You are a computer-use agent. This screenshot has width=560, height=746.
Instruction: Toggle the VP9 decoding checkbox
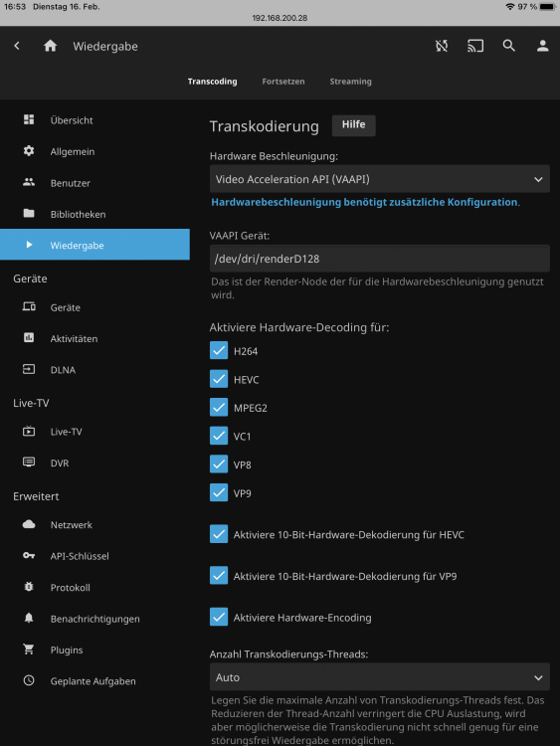pos(219,493)
